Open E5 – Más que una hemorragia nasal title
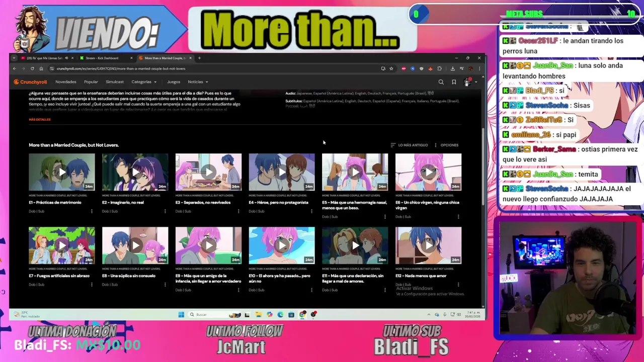Viewport: 644px width, 362px height. tap(355, 205)
